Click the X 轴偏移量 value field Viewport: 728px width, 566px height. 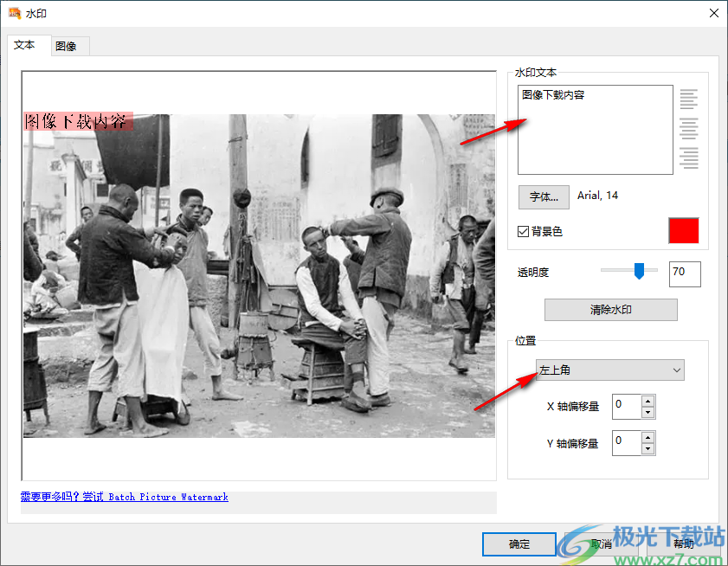(x=627, y=407)
